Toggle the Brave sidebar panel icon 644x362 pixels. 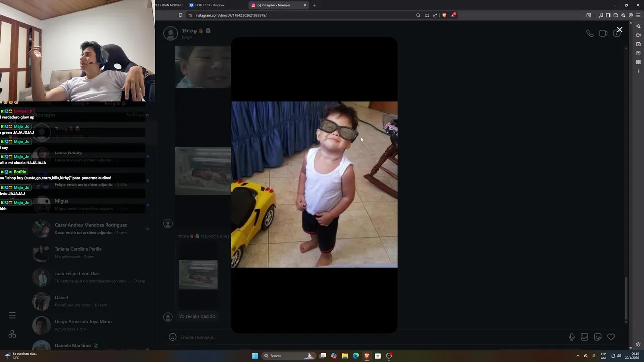tap(608, 15)
